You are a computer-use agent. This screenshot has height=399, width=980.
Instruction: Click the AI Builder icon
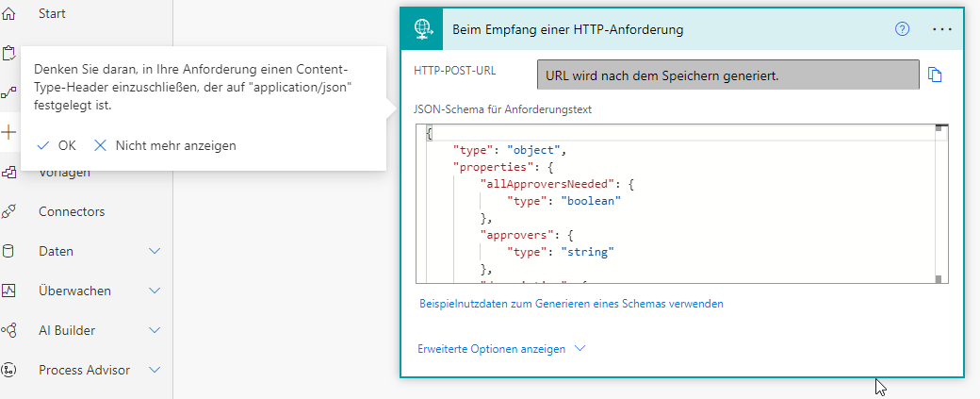[9, 330]
